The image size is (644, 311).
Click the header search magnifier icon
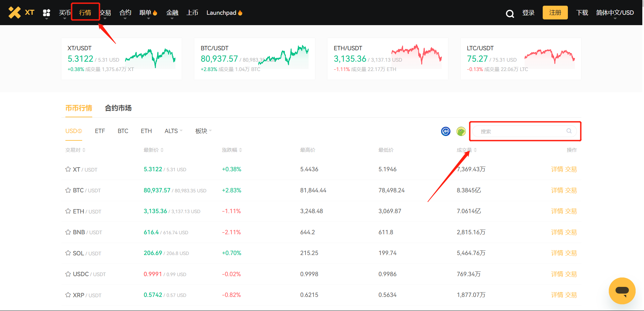point(509,13)
